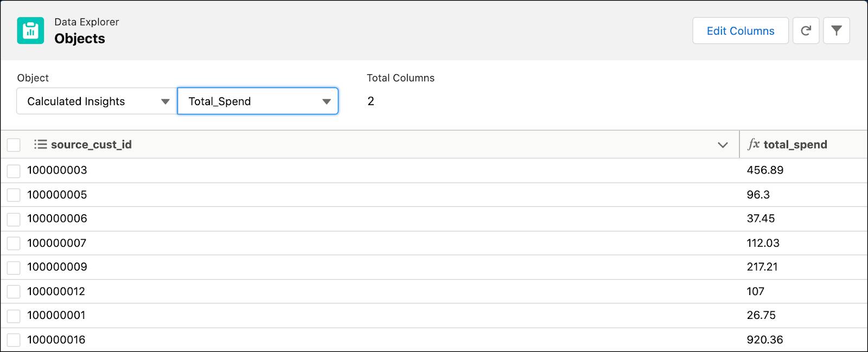Click the Data Explorer app icon

click(30, 30)
